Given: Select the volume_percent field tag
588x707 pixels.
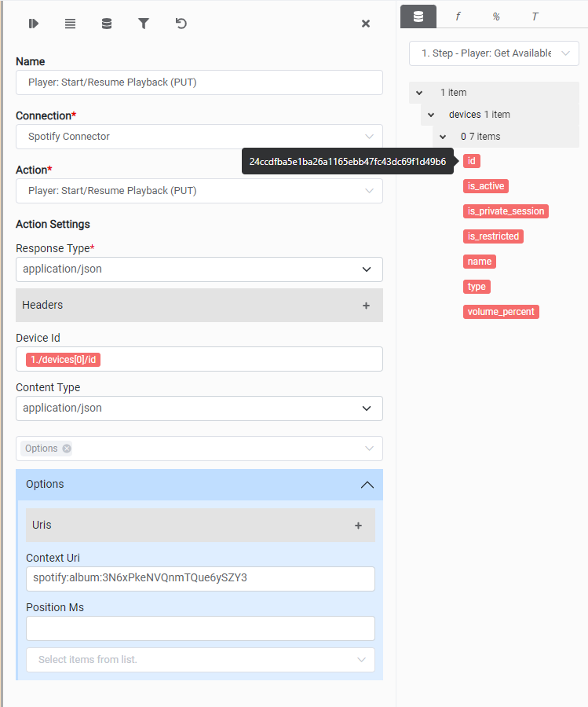Looking at the screenshot, I should tap(501, 312).
